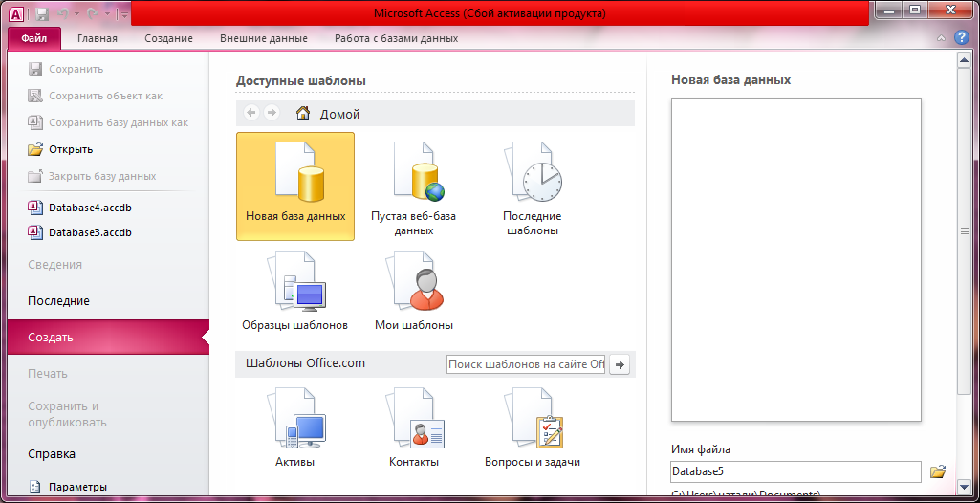Collapse the ribbon with the chevron arrow

[x=941, y=39]
